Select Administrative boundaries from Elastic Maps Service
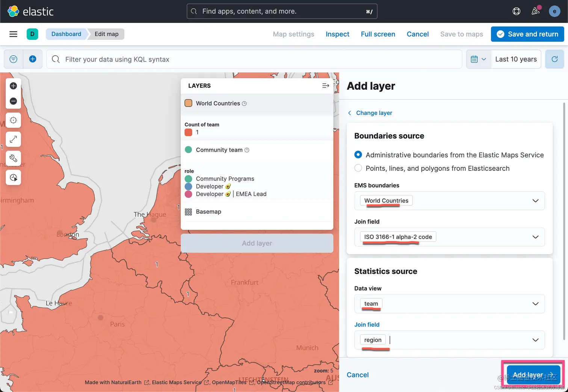The image size is (568, 392). [358, 155]
